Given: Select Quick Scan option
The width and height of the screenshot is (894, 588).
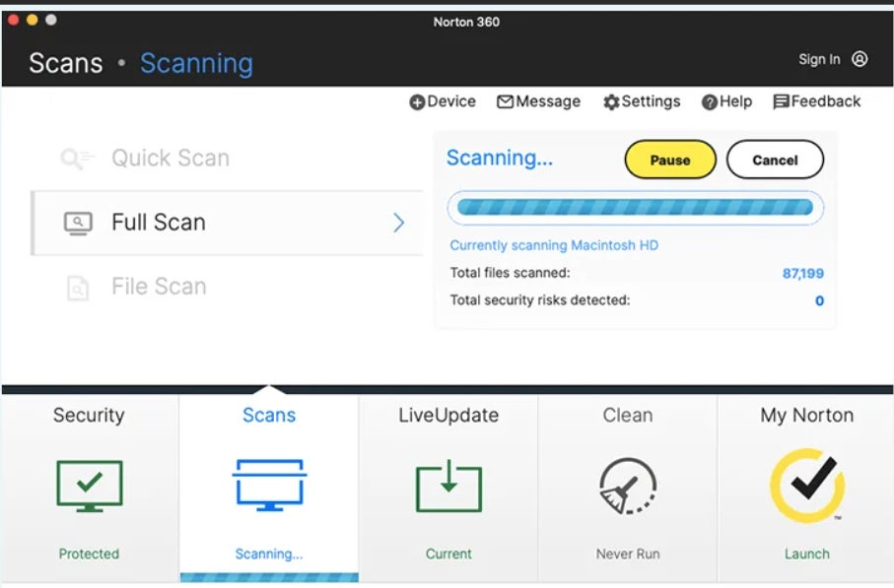Looking at the screenshot, I should (170, 158).
